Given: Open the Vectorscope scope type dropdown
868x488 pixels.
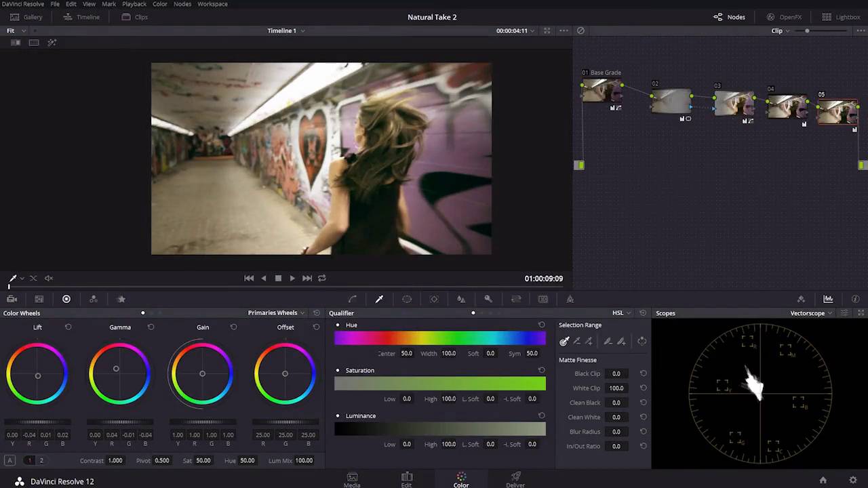Looking at the screenshot, I should (811, 313).
